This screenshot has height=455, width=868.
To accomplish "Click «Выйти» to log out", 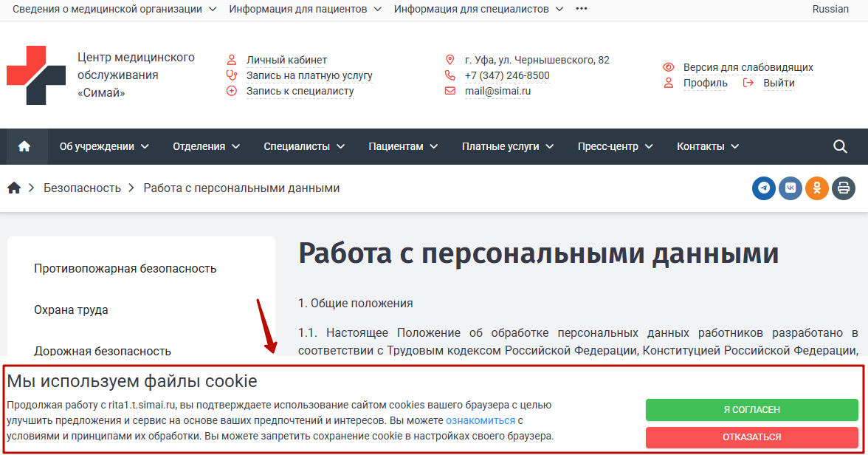I will point(779,83).
